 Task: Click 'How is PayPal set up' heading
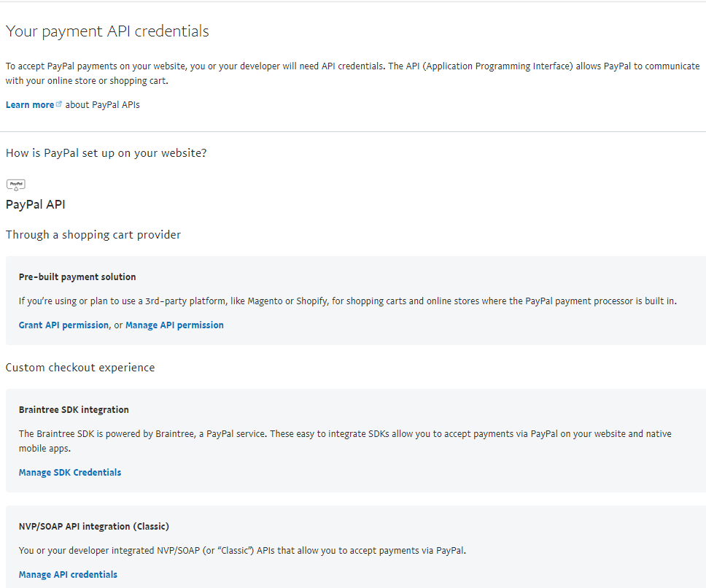(106, 153)
